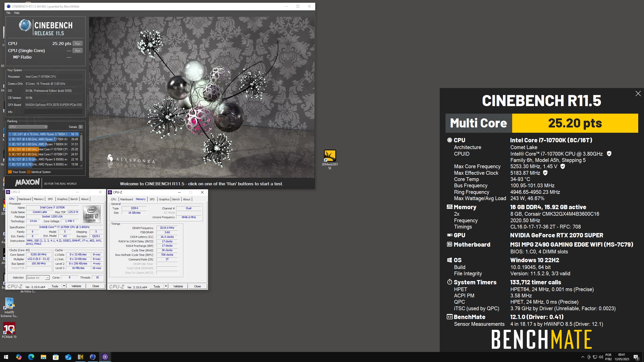This screenshot has width=644, height=362.
Task: Expand Tools dropdown arrow in CPU-Z Memory window
Action: (x=166, y=286)
